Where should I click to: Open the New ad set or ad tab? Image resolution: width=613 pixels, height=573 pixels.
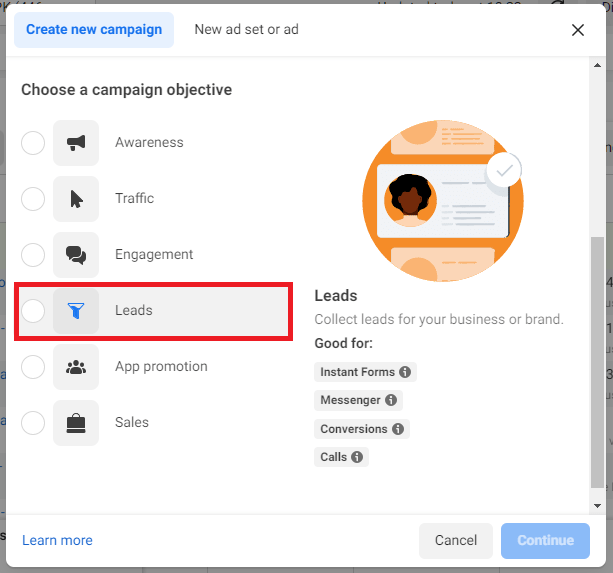(246, 30)
